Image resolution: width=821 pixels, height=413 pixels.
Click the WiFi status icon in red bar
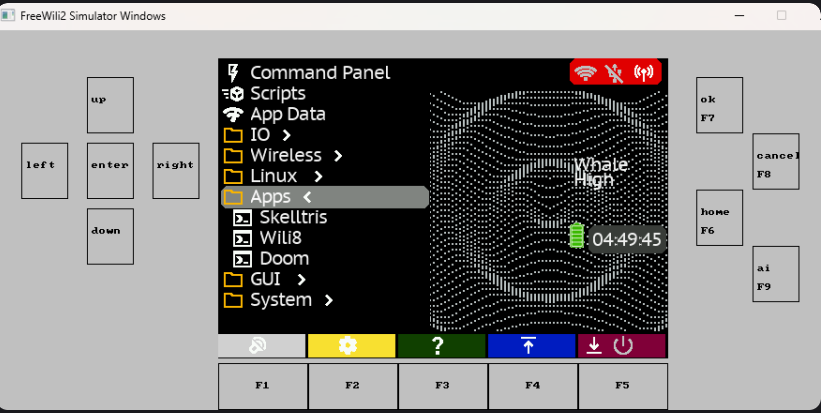[x=585, y=74]
